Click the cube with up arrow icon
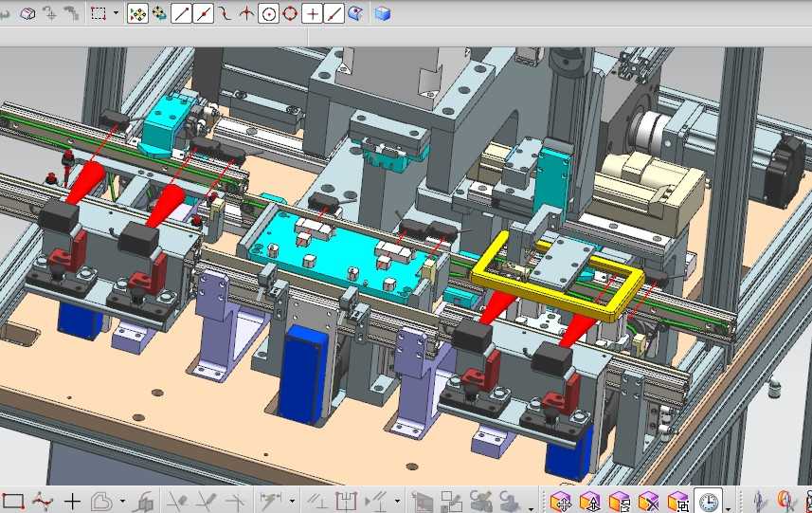The width and height of the screenshot is (812, 513). pyautogui.click(x=590, y=502)
